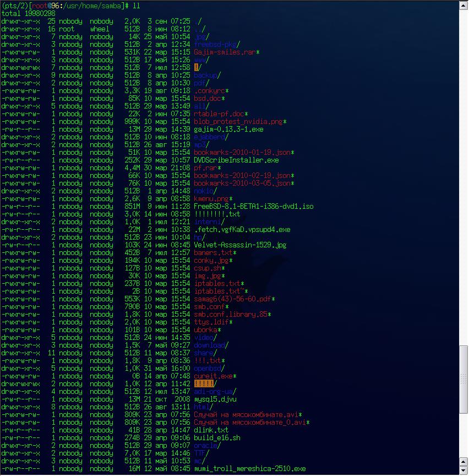Click the DVDScribeInstaller.exe file name

coord(236,160)
